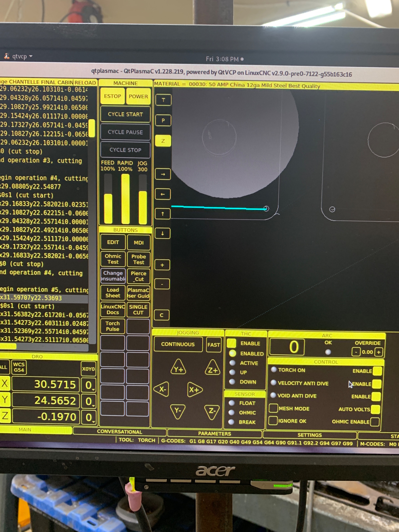The image size is (399, 532).
Task: Enable Ignore OK checkbox
Action: coord(273,421)
